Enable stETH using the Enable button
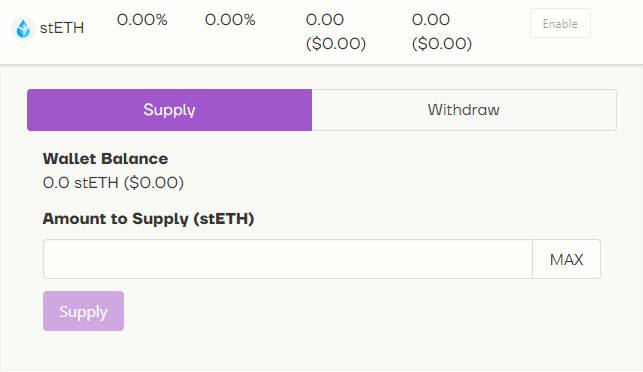 [x=560, y=23]
